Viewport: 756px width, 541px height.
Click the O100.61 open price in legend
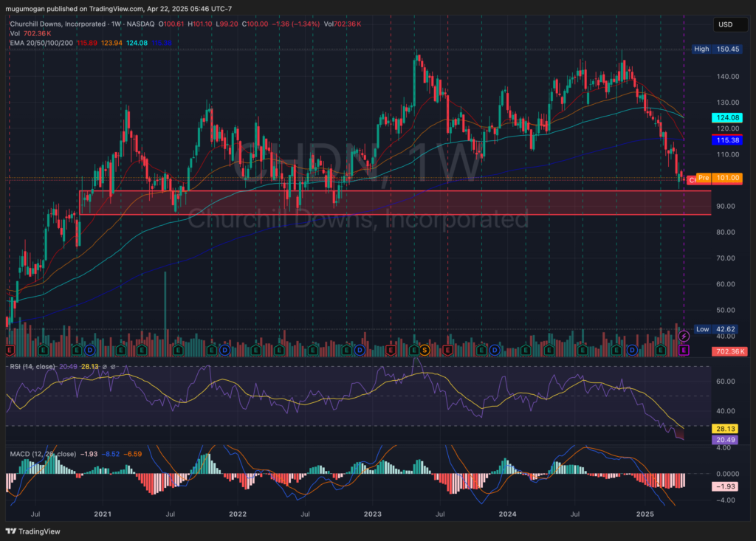tap(171, 24)
